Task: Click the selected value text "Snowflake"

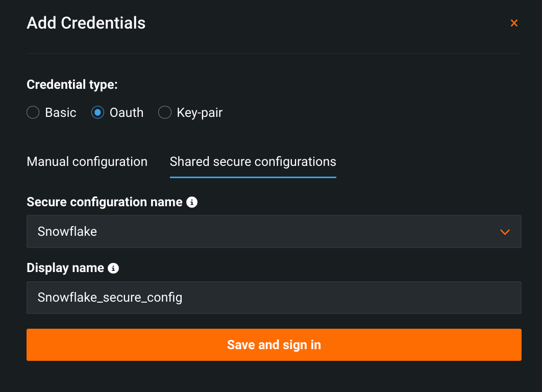Action: tap(67, 232)
